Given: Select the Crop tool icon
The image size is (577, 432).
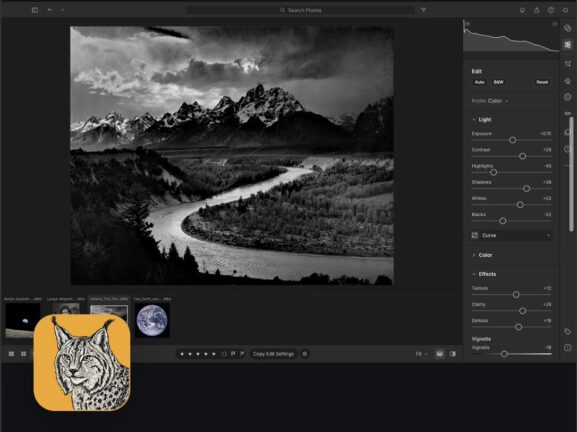Looking at the screenshot, I should pos(567,64).
